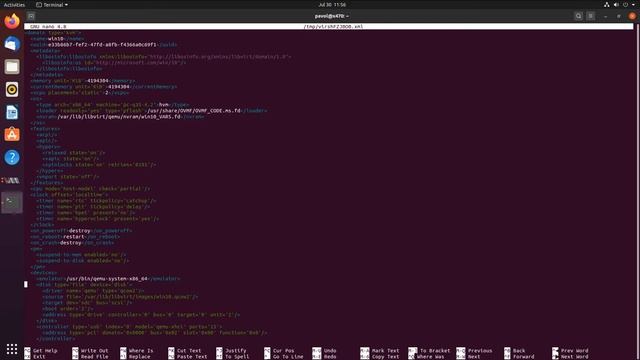Screen dimensions: 640x360
Task: Click the Cur Pos shortcut label
Action: click(284, 351)
